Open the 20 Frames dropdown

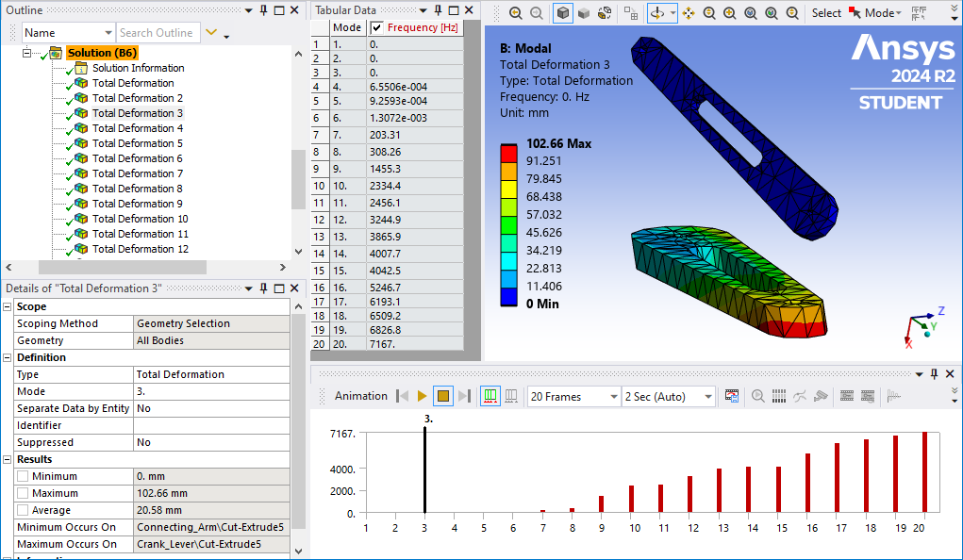(573, 397)
